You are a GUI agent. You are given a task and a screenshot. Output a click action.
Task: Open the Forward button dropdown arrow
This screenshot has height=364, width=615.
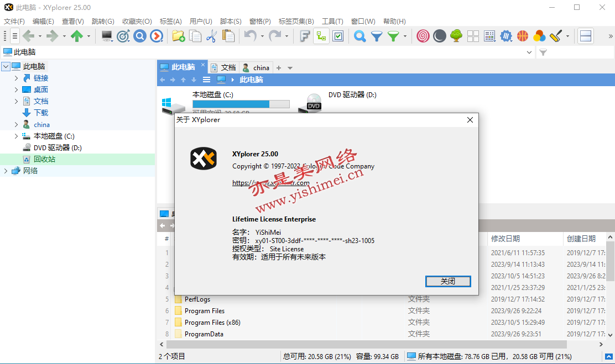tap(64, 36)
